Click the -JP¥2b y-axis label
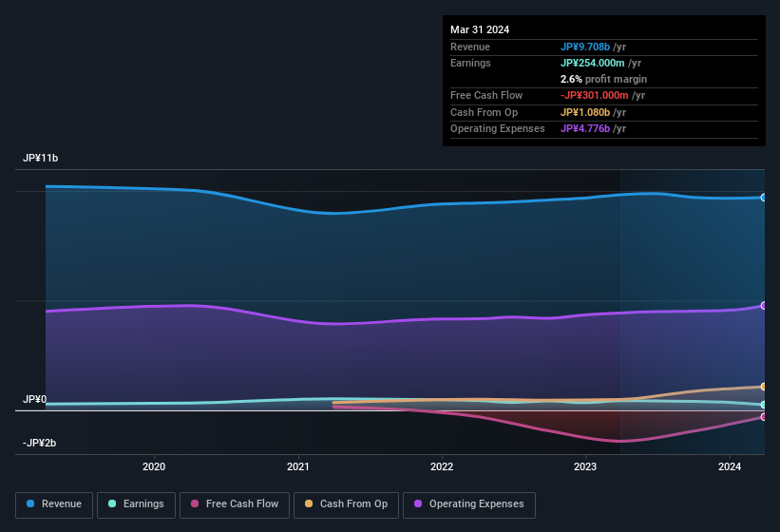 [39, 443]
